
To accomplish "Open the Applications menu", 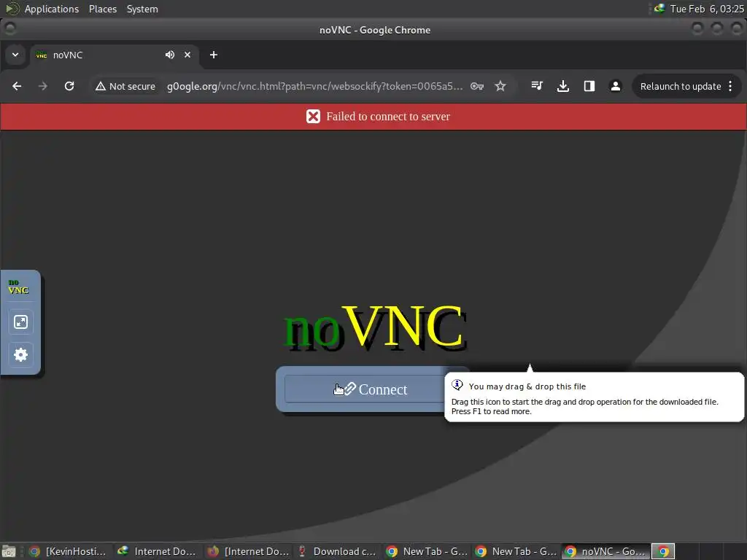I will coord(52,9).
